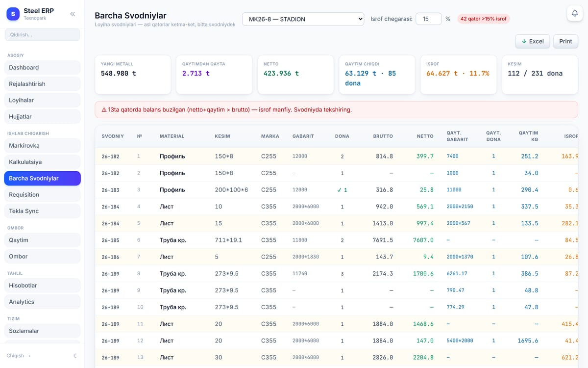Click the '42 qator >15% isrof' badge
This screenshot has height=368, width=588.
point(484,19)
